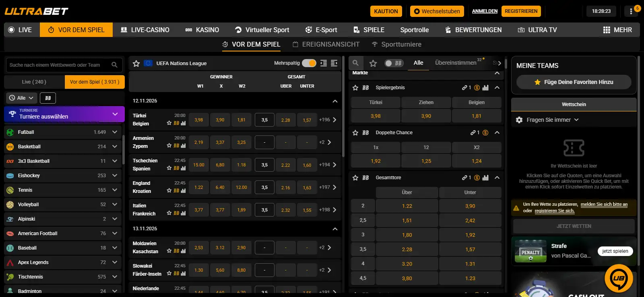This screenshot has height=297, width=644.
Task: Open the Turniere auswählen dropdown
Action: click(64, 114)
